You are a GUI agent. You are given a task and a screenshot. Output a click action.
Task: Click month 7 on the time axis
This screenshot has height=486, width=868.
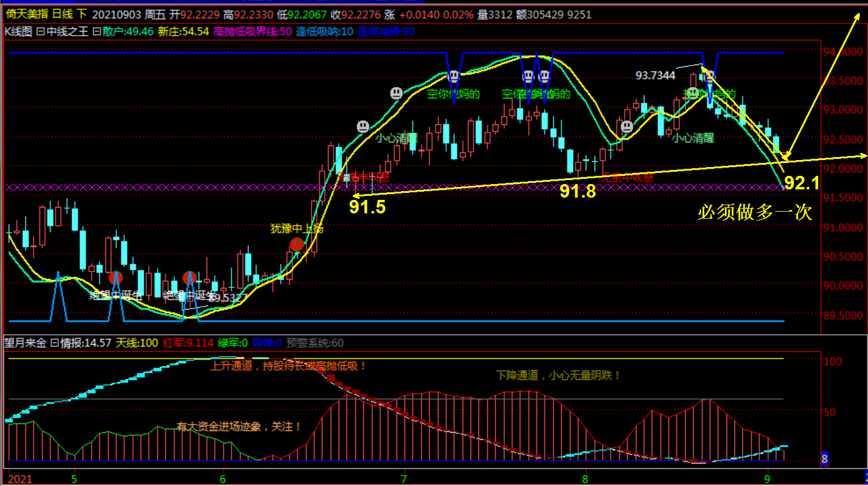coord(404,479)
